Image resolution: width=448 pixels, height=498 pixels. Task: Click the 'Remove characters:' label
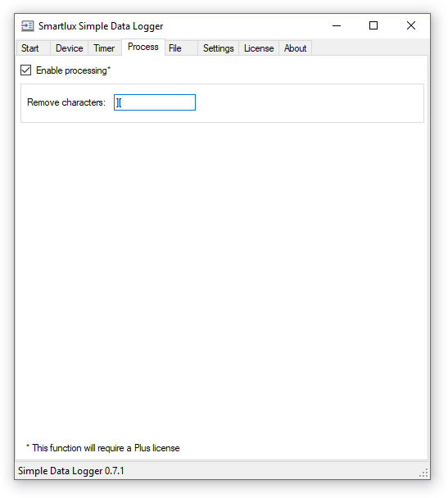click(66, 102)
